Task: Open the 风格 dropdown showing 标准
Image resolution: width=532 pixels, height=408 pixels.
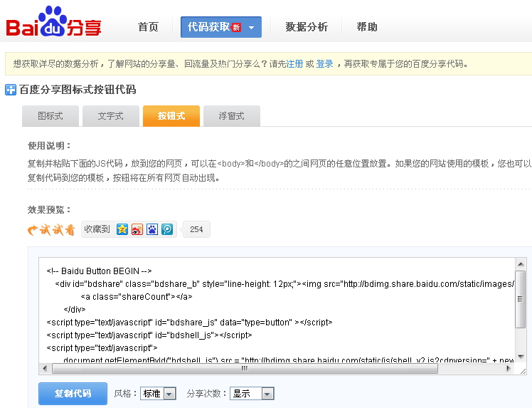Action: click(159, 393)
